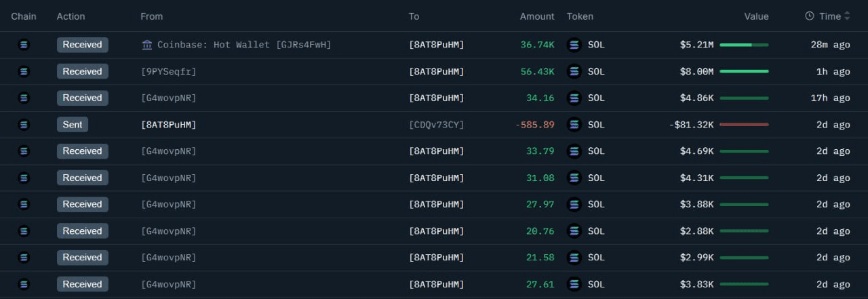Click Solana chain icon in the 36.74K row
Viewport: 868px width, 299px height.
click(x=24, y=45)
